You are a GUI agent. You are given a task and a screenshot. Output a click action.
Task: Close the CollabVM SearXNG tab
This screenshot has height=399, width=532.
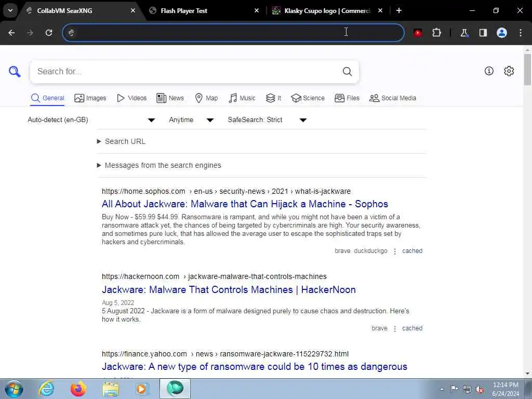(133, 10)
